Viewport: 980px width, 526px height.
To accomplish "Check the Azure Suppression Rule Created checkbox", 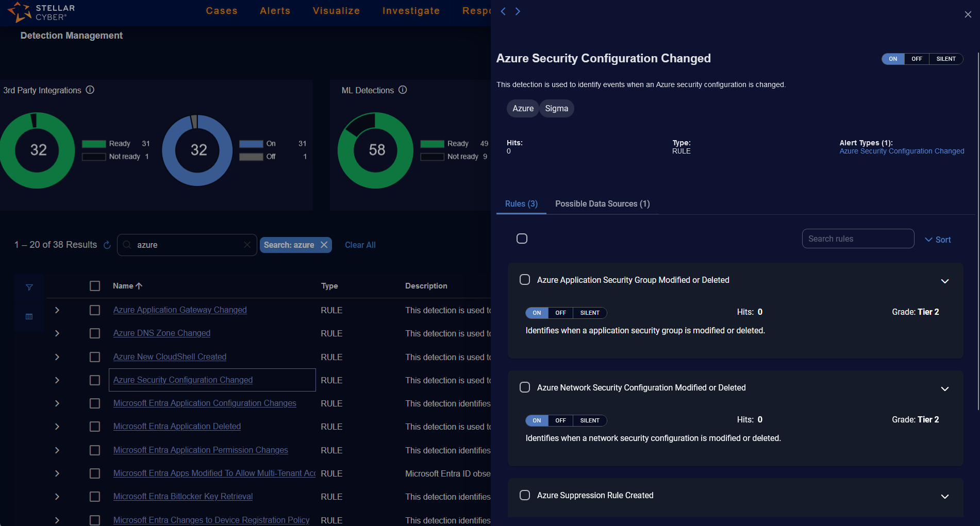I will 525,495.
